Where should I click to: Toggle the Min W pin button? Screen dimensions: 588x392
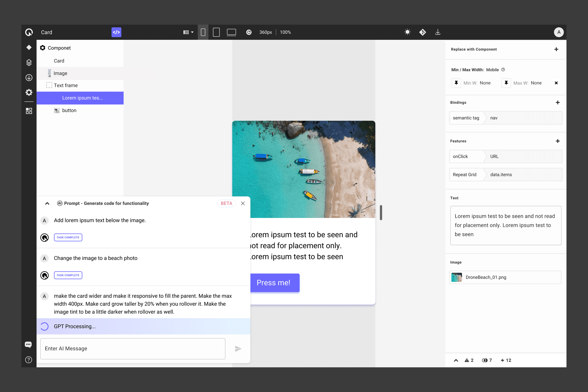click(x=456, y=83)
